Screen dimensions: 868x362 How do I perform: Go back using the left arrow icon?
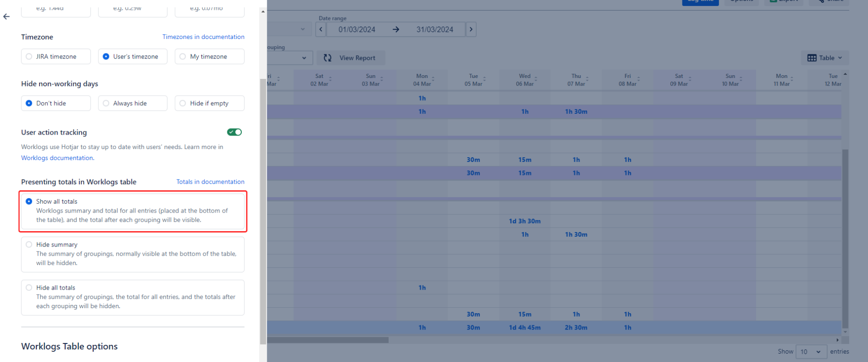(x=6, y=17)
